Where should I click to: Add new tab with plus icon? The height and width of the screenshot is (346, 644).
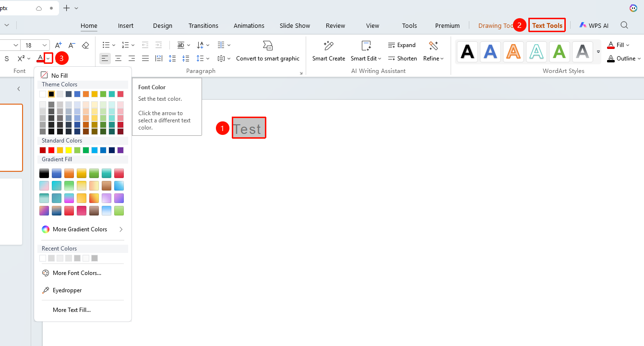click(66, 8)
